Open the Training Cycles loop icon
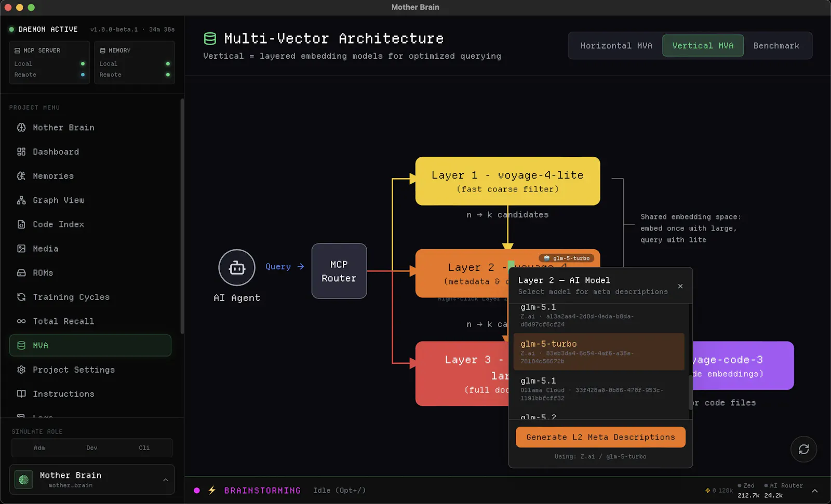This screenshot has width=831, height=504. coord(21,297)
